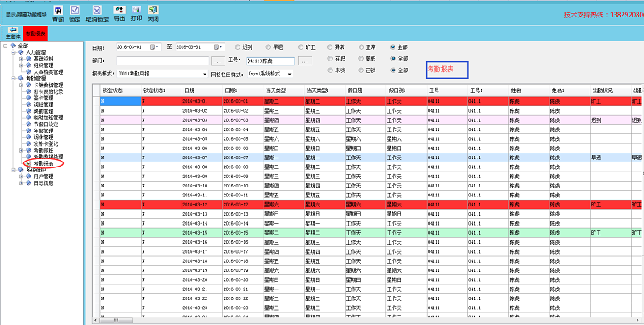Select the 年假管理 tree node icon
This screenshot has width=644, height=325.
pos(28,131)
